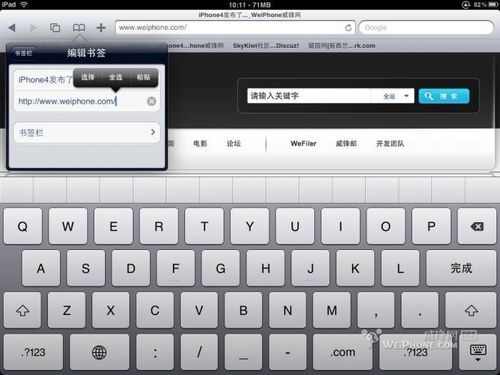500x375 pixels.
Task: Tap the G key
Action: coord(220,268)
